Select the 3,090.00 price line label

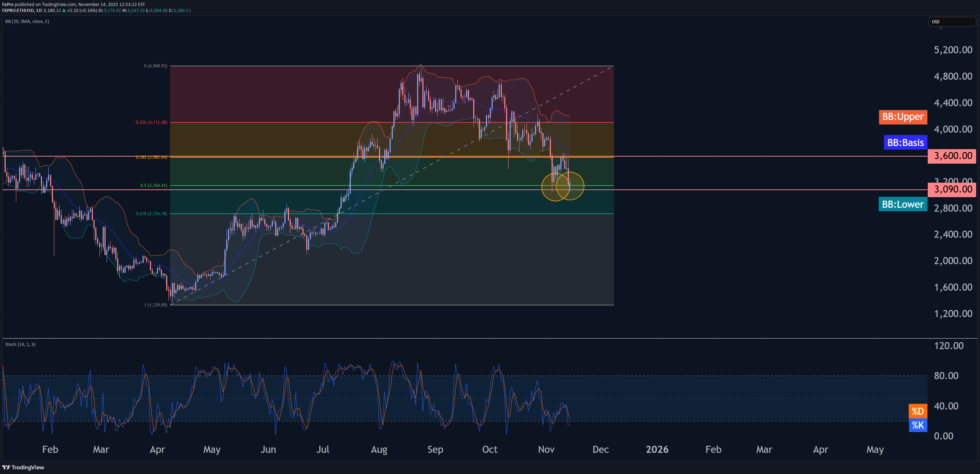952,189
